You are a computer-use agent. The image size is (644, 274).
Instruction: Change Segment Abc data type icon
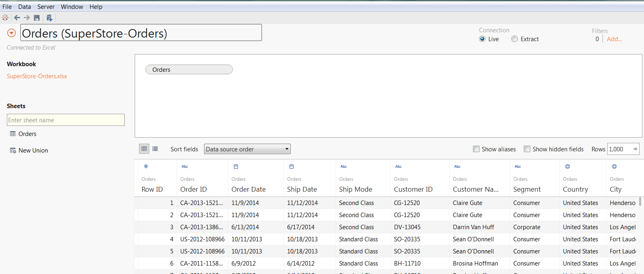518,166
